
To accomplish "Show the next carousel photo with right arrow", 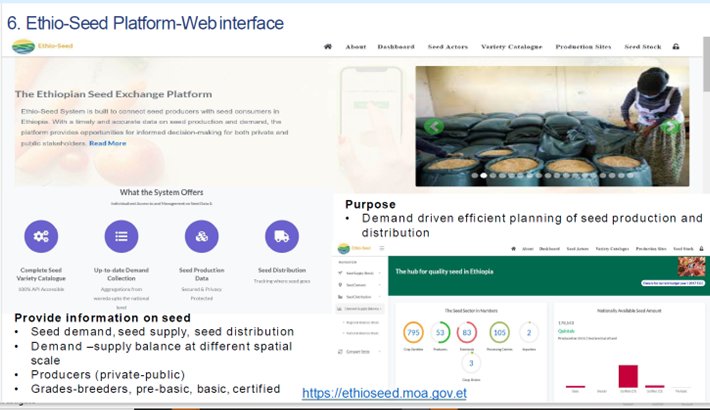I will coord(670,126).
